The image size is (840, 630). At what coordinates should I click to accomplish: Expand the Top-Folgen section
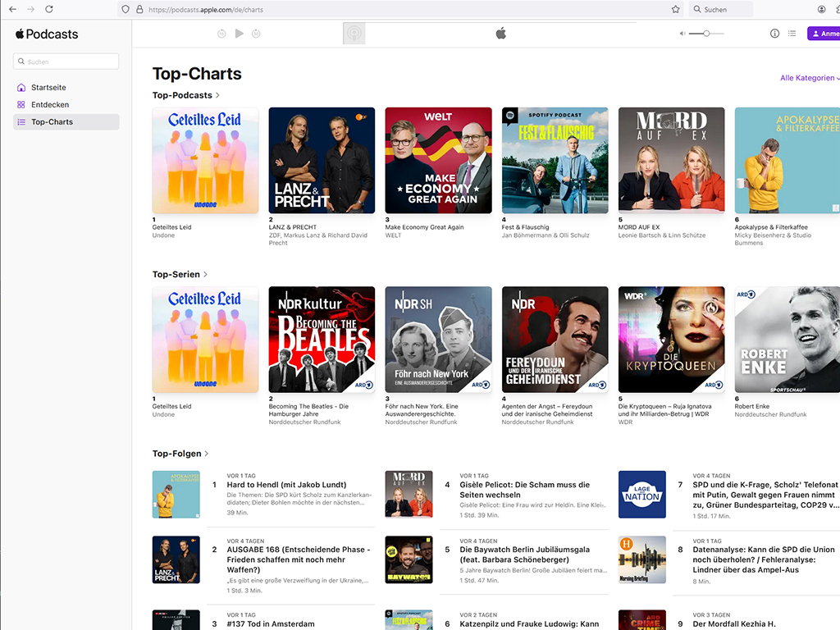tap(180, 453)
